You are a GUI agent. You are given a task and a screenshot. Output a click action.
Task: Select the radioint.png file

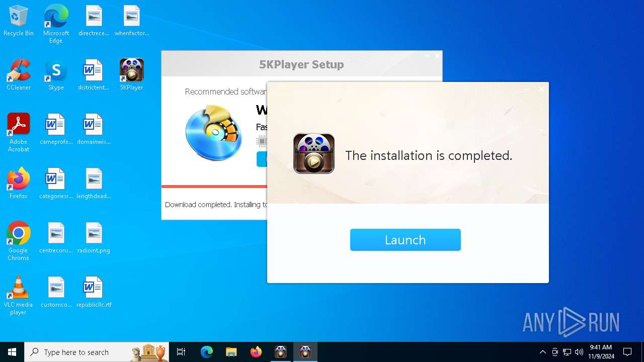pyautogui.click(x=94, y=238)
